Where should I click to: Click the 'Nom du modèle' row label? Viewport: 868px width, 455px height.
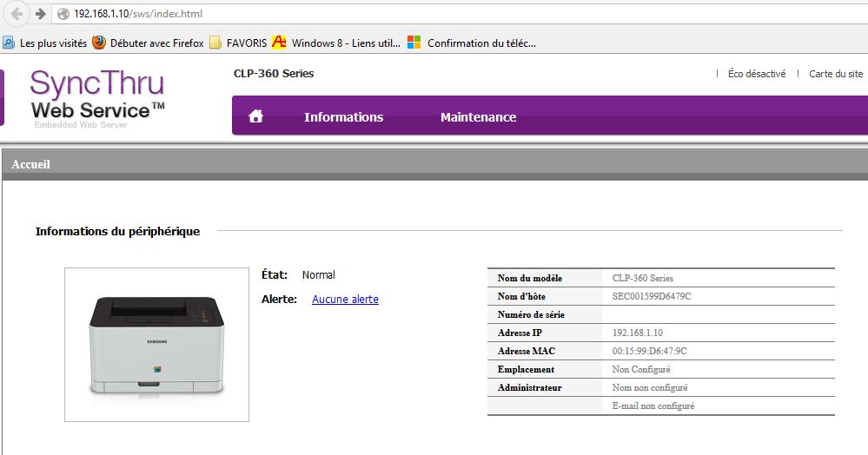pyautogui.click(x=530, y=278)
